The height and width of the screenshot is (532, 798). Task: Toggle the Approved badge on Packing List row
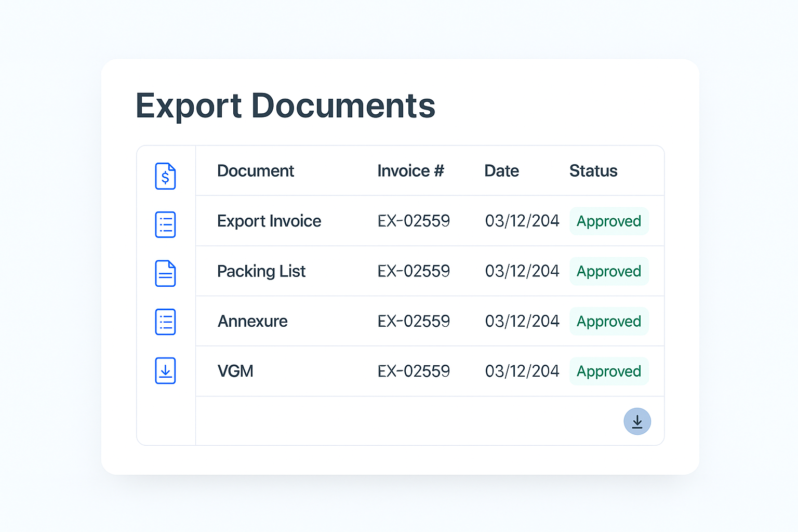pyautogui.click(x=608, y=271)
